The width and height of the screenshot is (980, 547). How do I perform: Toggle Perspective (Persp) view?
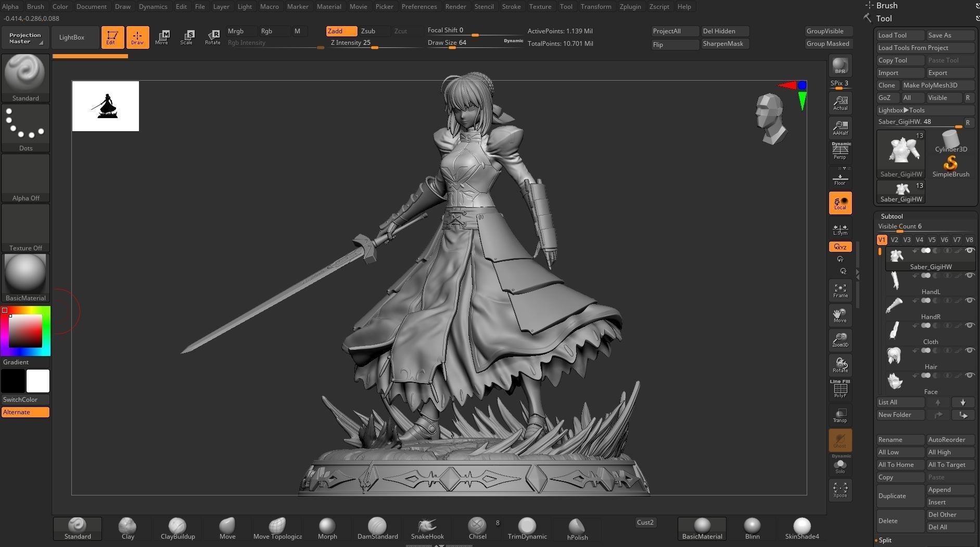[840, 151]
